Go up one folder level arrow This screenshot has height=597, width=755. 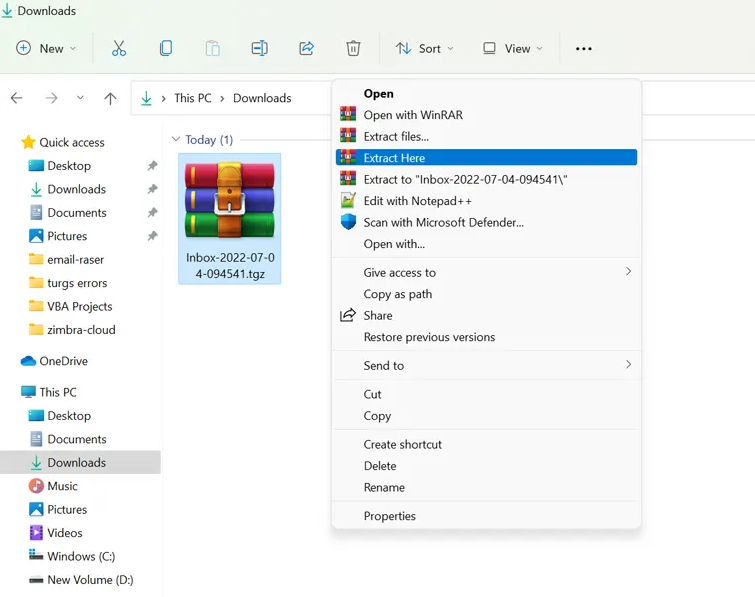point(110,98)
